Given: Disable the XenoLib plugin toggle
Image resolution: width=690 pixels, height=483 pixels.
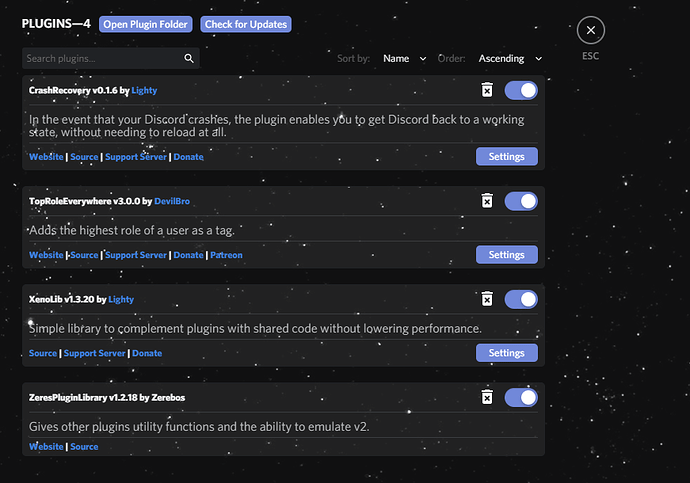Looking at the screenshot, I should 521,300.
